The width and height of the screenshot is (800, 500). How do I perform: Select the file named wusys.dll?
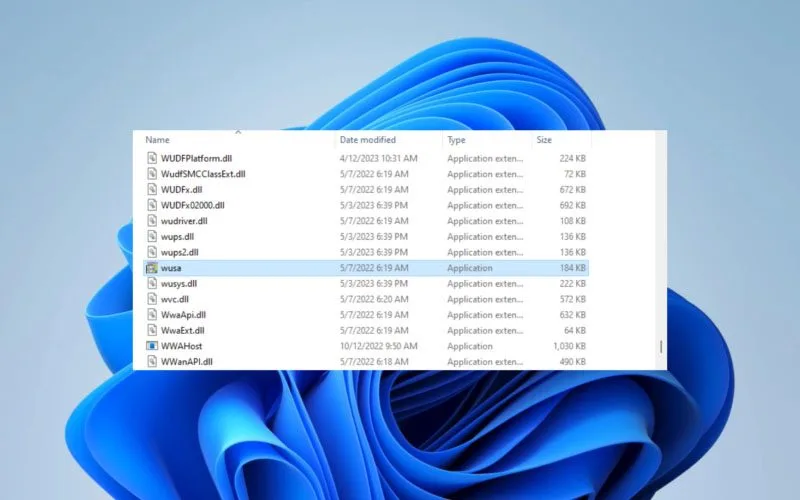coord(179,283)
